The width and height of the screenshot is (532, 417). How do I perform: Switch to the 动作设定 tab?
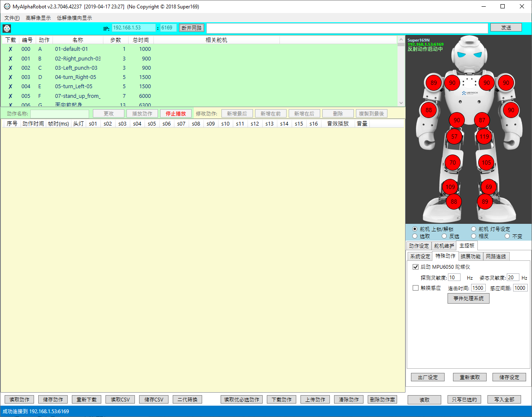(419, 246)
